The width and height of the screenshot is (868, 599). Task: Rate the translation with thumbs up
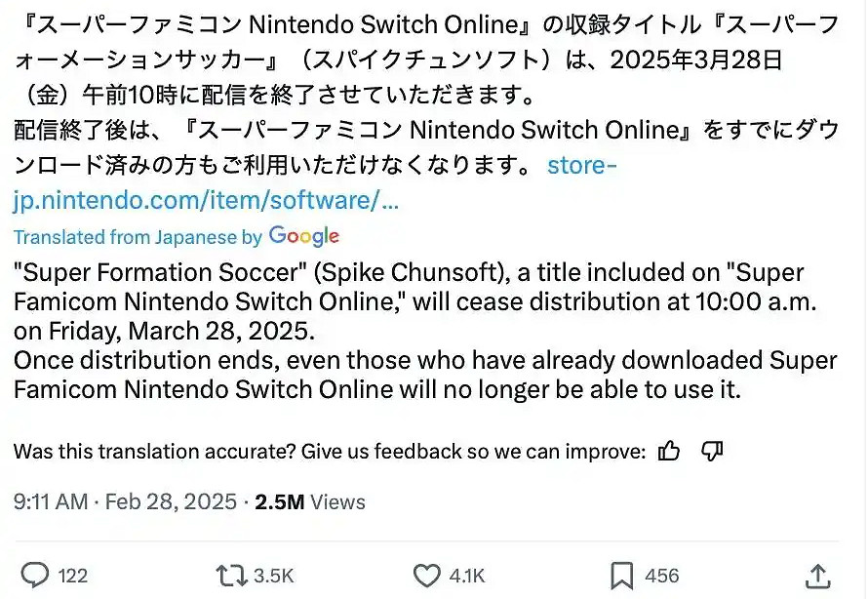[669, 451]
